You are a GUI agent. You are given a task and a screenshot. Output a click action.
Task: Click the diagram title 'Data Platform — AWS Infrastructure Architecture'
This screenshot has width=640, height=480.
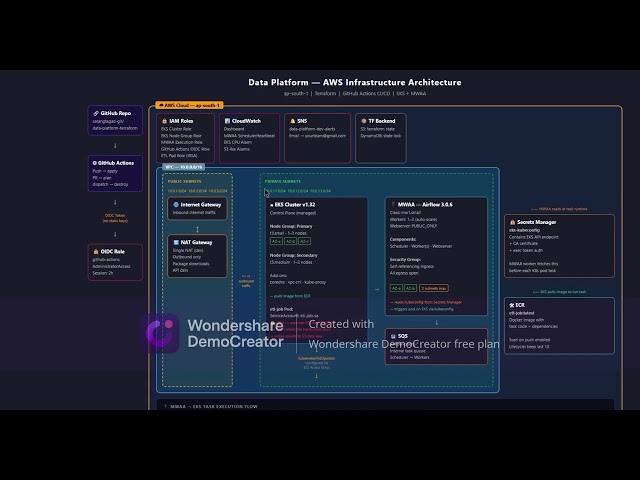point(355,82)
